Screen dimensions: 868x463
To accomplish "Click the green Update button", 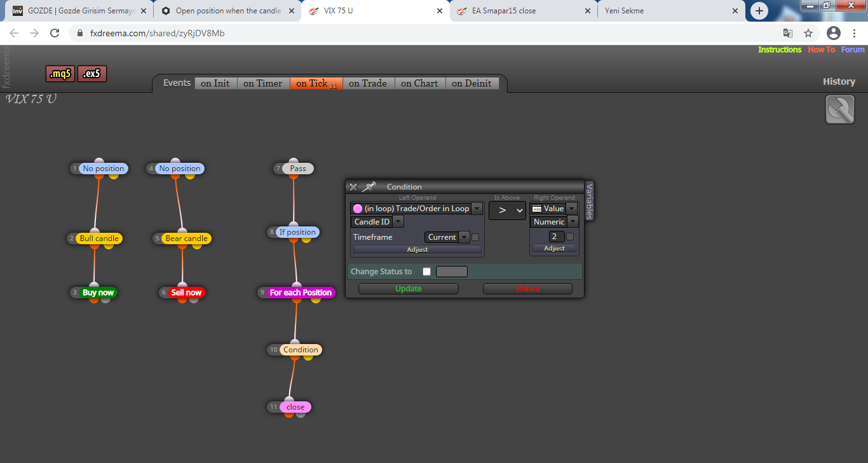I will coord(409,289).
